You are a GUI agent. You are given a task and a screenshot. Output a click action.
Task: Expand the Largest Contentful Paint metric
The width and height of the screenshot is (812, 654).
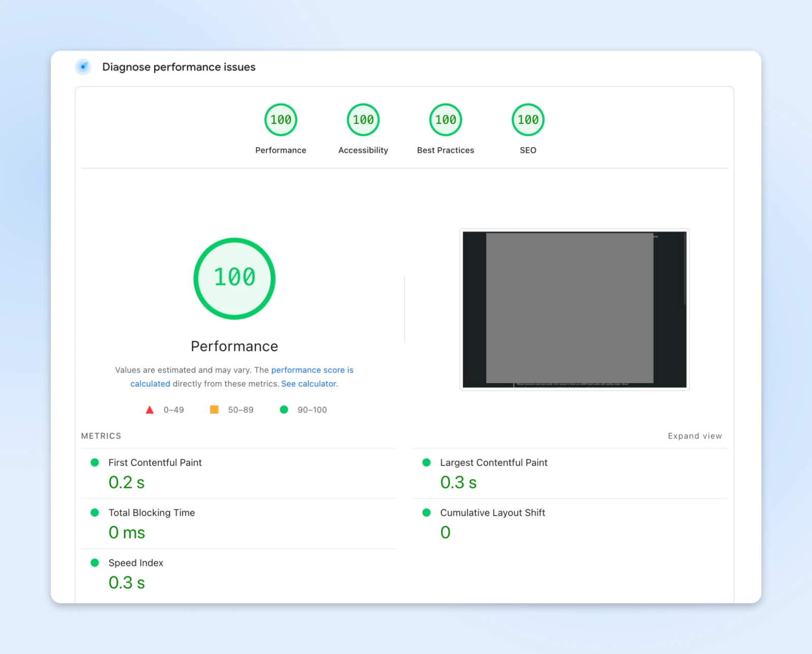[493, 463]
